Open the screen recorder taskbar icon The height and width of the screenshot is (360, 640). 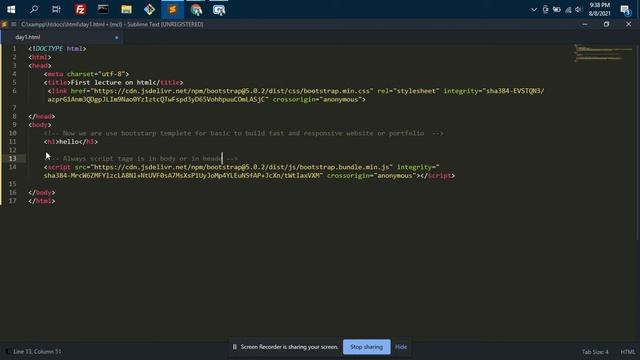pos(219,9)
